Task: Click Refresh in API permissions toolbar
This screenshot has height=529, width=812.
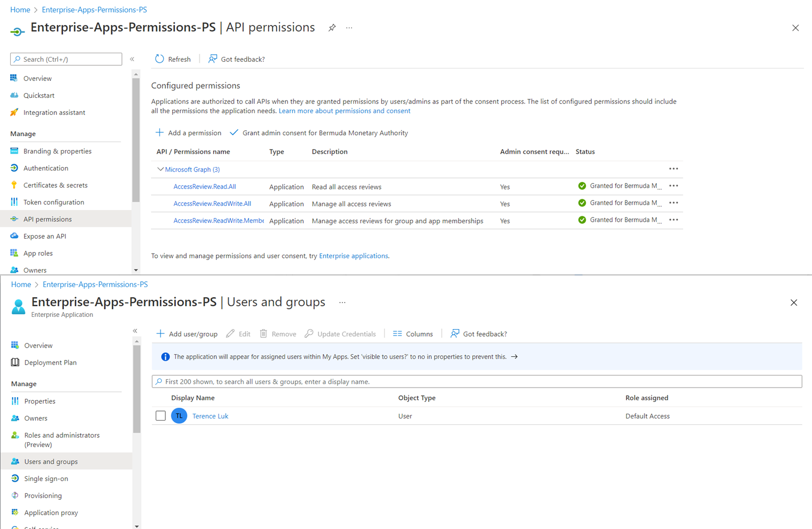Action: tap(173, 59)
